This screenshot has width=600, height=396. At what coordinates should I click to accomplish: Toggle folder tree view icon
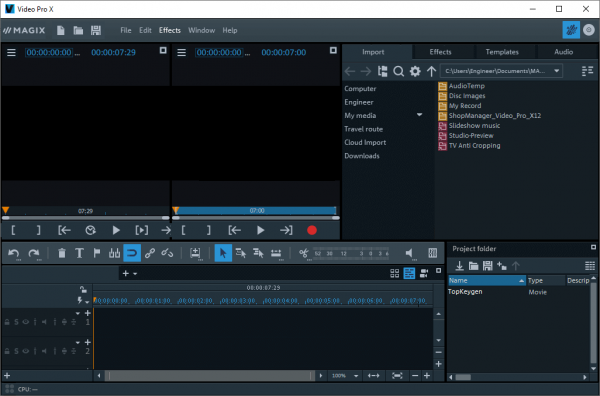tap(382, 71)
